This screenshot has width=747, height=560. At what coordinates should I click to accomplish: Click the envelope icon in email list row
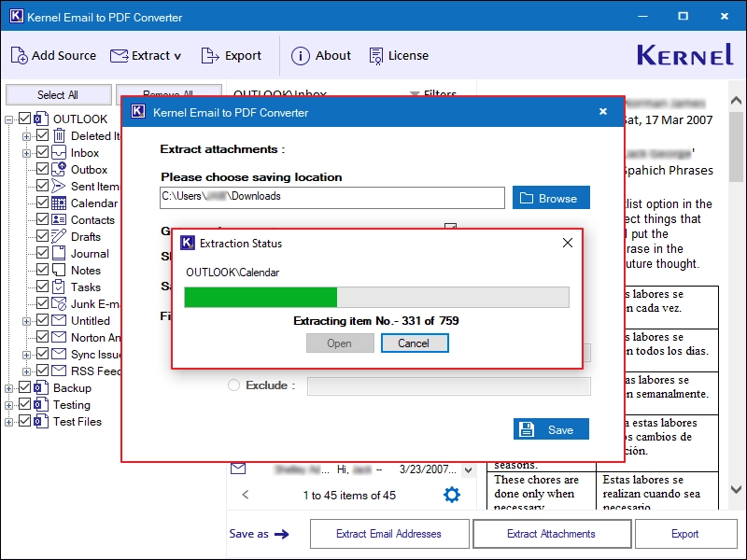pos(238,469)
